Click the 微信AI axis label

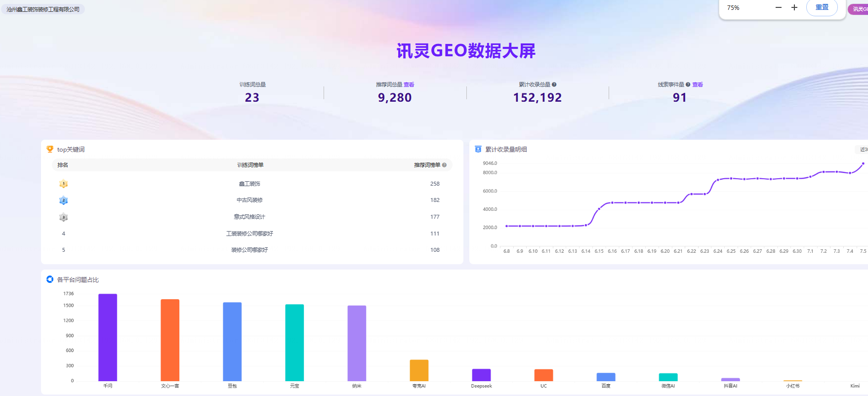(x=668, y=386)
